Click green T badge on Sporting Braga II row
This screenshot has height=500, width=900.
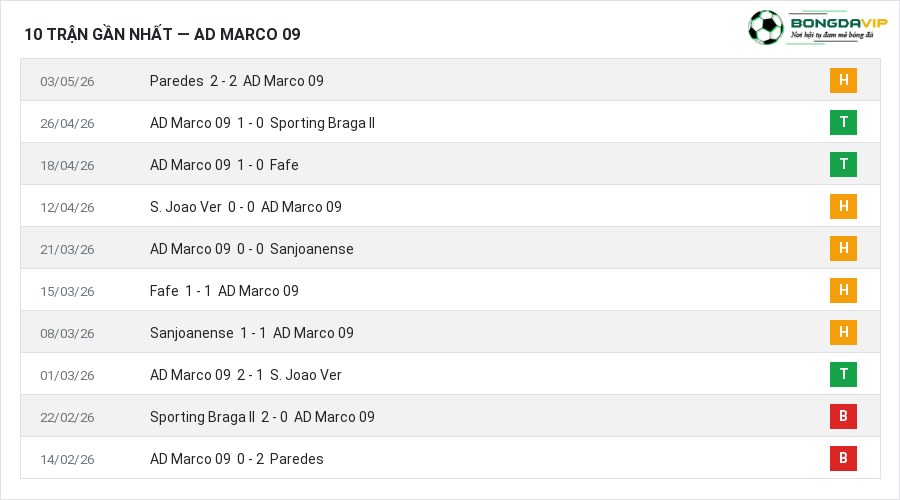coord(843,122)
